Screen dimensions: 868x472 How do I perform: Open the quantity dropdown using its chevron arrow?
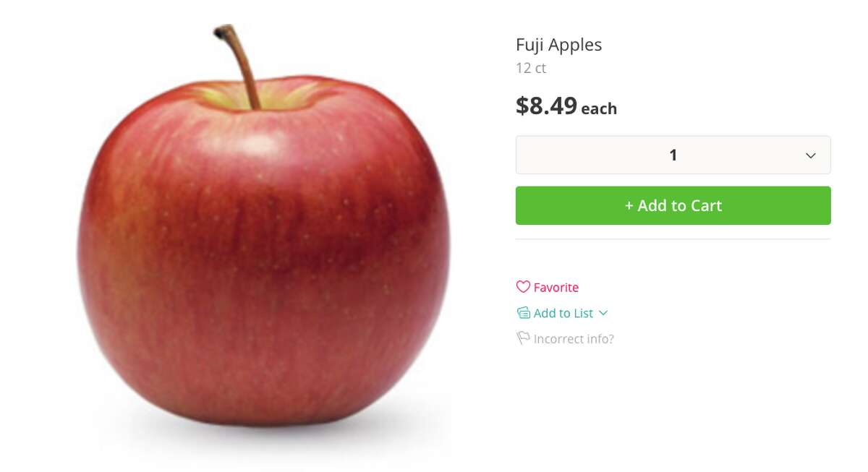(x=811, y=155)
